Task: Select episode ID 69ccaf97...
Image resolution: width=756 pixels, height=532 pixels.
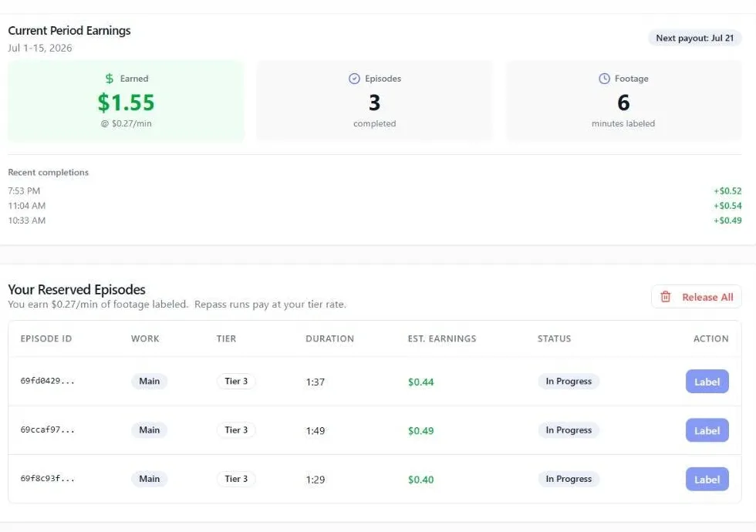Action: (x=47, y=429)
